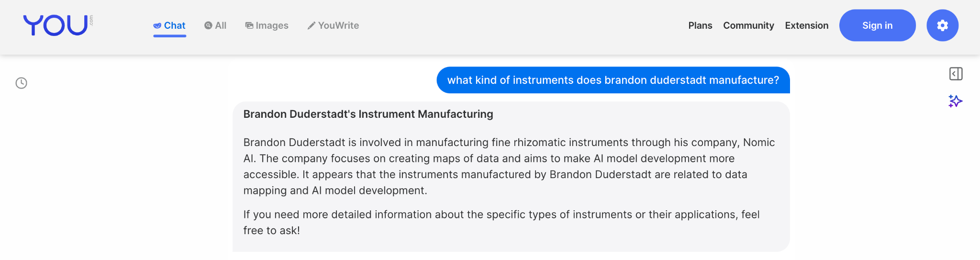The height and width of the screenshot is (260, 980).
Task: Click the settings gear button
Action: (942, 25)
